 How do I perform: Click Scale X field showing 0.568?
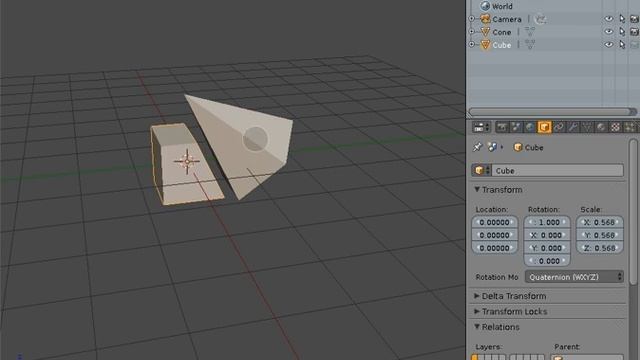click(600, 222)
